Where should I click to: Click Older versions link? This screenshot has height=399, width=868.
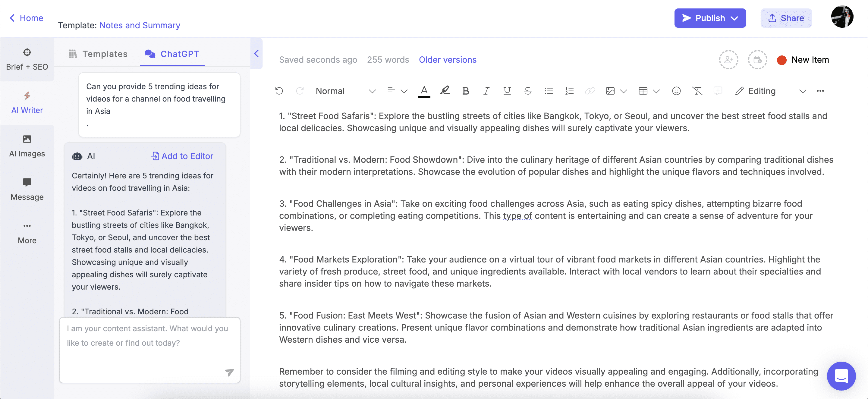coord(447,59)
